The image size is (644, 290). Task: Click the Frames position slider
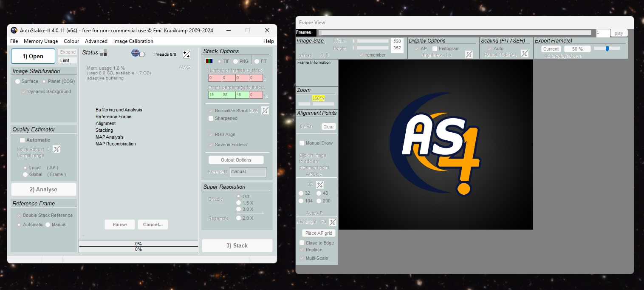(x=455, y=33)
